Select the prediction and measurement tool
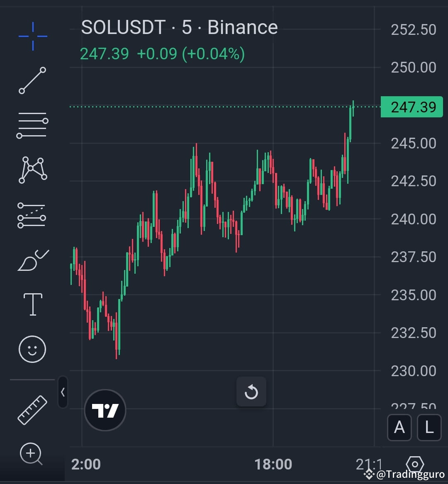The width and height of the screenshot is (448, 484). tap(32, 214)
